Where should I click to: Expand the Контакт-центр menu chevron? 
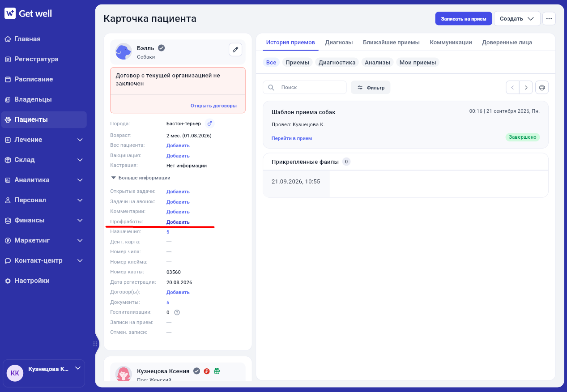(80, 260)
